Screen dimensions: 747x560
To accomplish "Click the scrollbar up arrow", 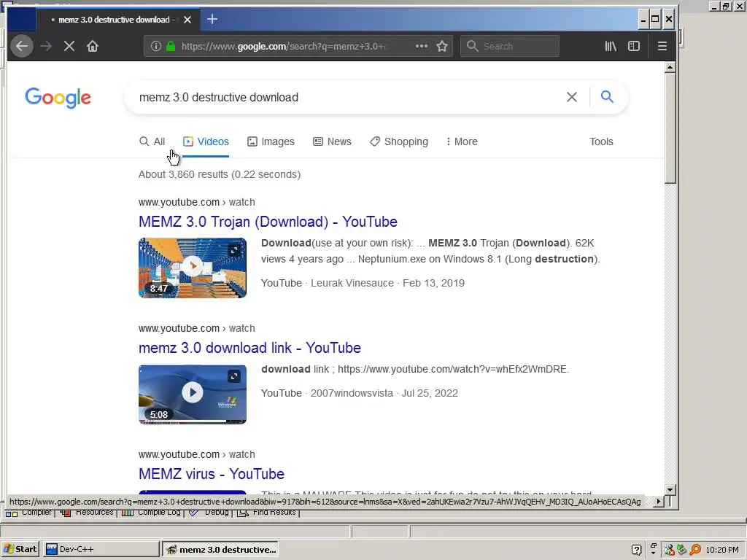I will (x=670, y=67).
